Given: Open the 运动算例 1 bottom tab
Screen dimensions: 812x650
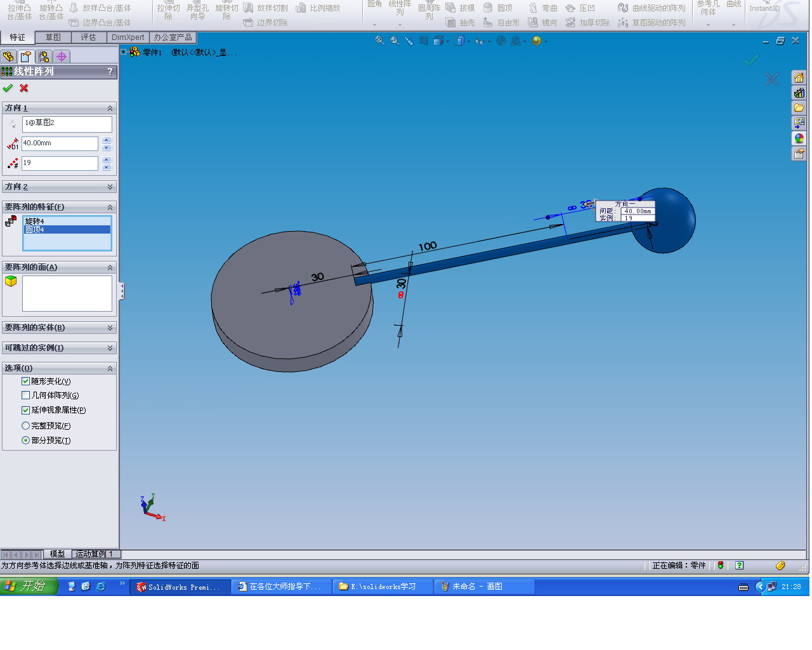Looking at the screenshot, I should click(x=94, y=554).
